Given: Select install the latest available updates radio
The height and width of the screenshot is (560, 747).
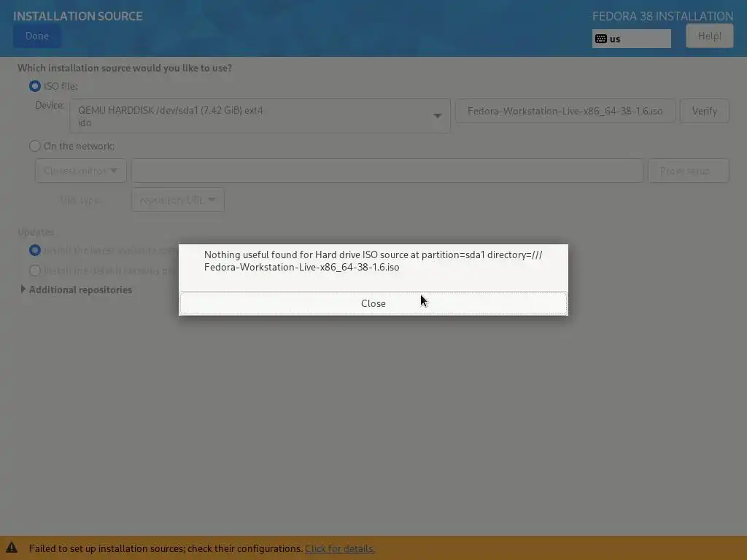Looking at the screenshot, I should (x=35, y=250).
